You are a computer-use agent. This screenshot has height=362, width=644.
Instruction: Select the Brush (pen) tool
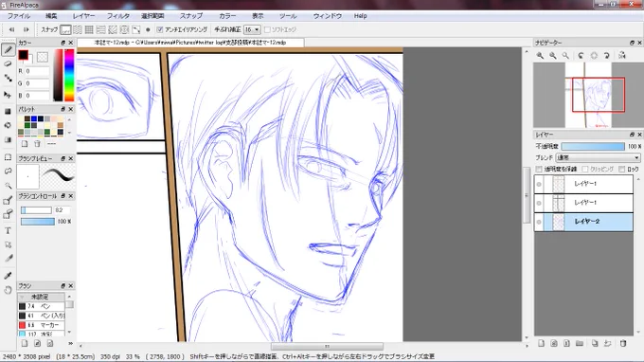click(x=8, y=49)
